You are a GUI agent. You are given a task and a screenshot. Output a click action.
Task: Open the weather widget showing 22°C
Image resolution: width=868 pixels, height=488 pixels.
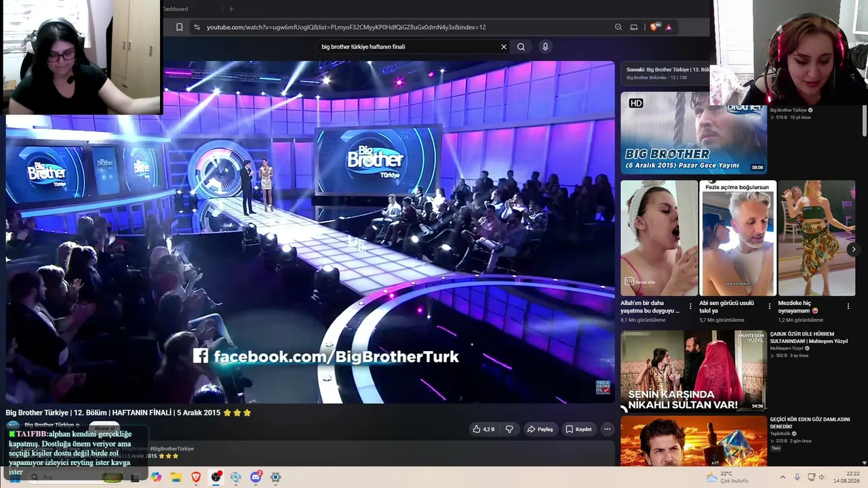[x=728, y=477]
